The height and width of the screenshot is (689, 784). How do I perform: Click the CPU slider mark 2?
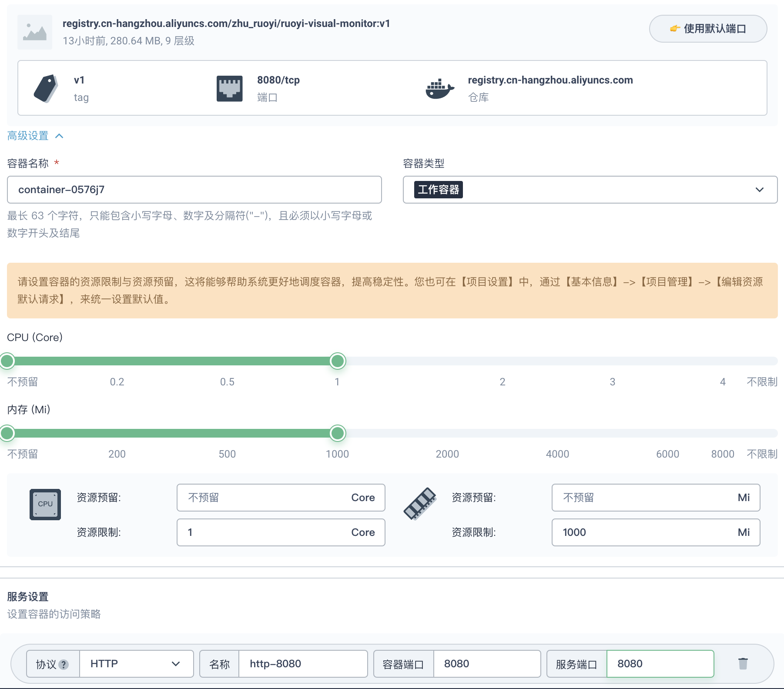point(503,382)
